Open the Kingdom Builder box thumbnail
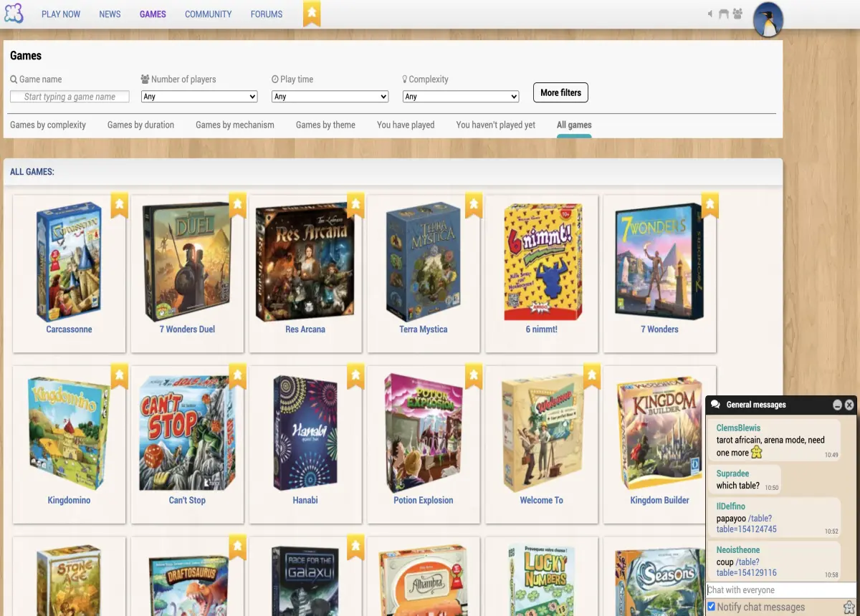This screenshot has height=616, width=860. pyautogui.click(x=659, y=432)
